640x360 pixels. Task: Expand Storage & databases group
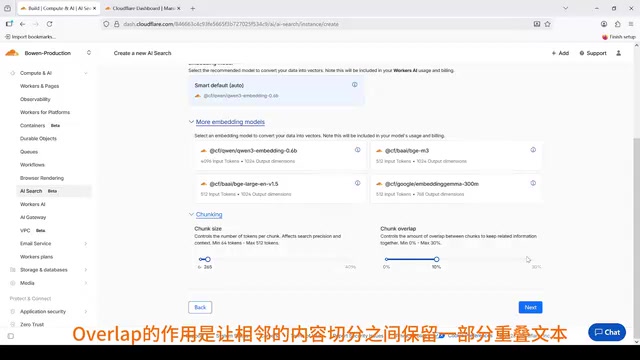(86, 270)
